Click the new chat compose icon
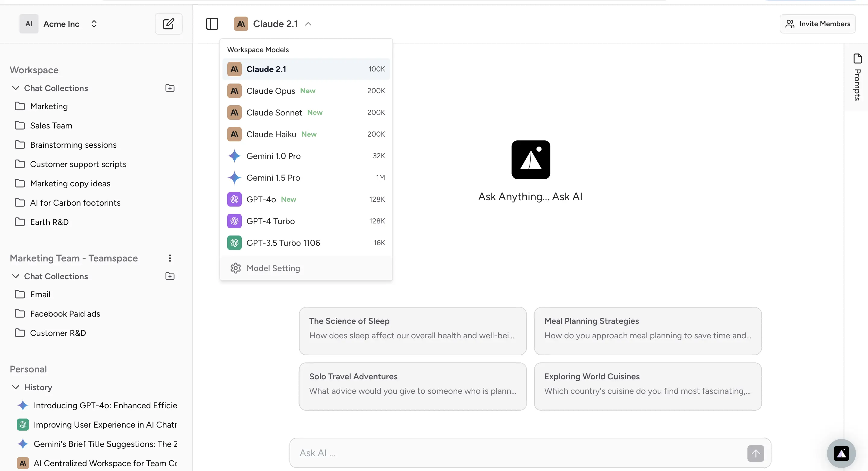The width and height of the screenshot is (868, 471). pyautogui.click(x=168, y=24)
